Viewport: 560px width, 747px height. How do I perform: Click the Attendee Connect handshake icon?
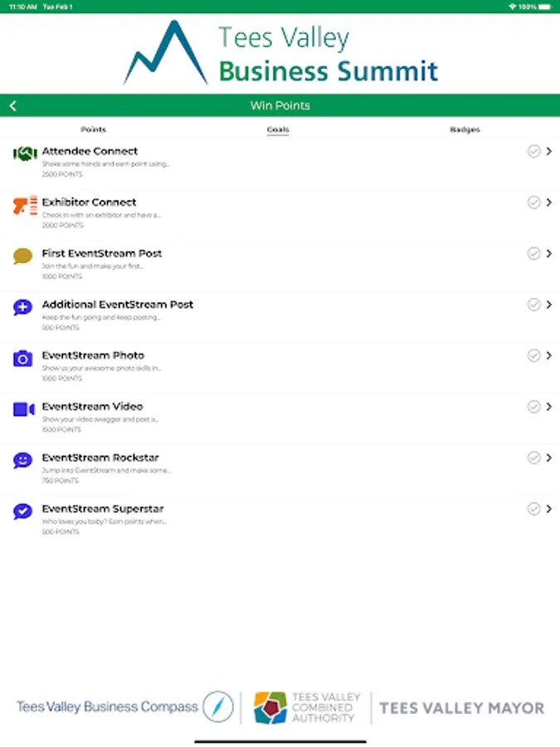point(25,154)
